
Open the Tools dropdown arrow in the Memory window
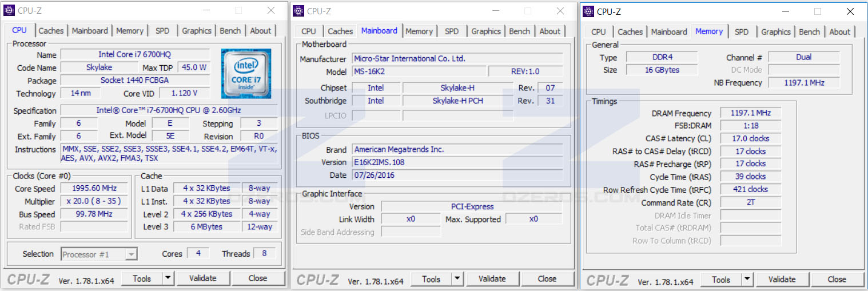click(x=747, y=280)
